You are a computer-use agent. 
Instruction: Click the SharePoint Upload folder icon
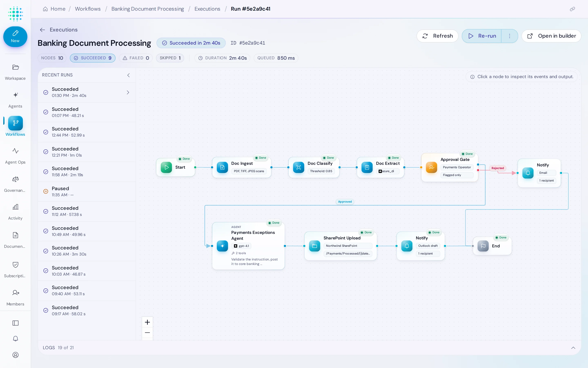(314, 246)
